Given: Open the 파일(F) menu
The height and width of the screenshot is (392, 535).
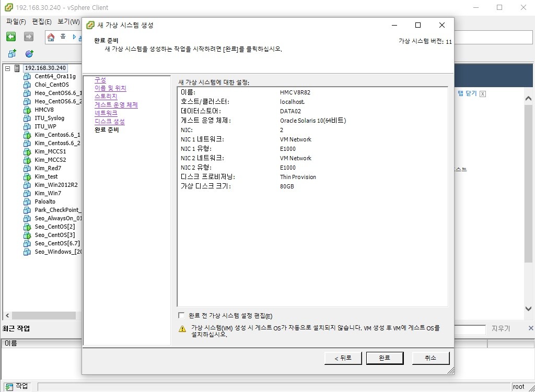Looking at the screenshot, I should [16, 22].
